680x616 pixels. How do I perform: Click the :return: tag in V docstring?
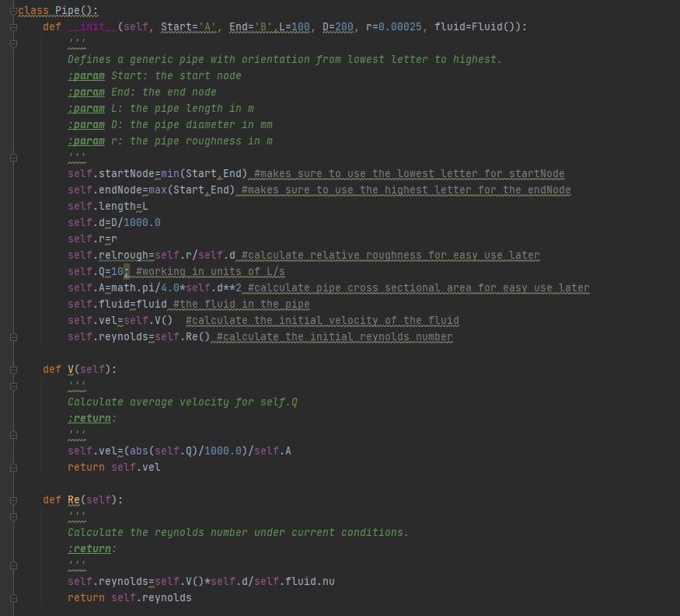pyautogui.click(x=91, y=418)
